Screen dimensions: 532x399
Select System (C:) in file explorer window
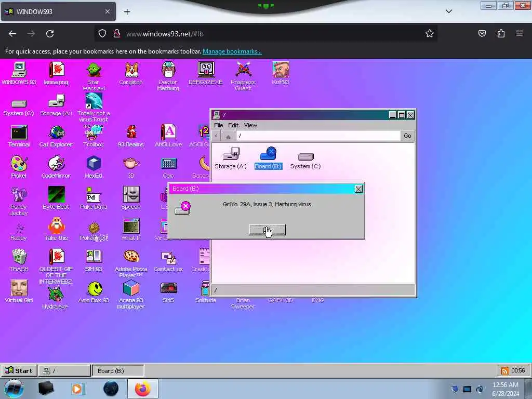click(305, 161)
